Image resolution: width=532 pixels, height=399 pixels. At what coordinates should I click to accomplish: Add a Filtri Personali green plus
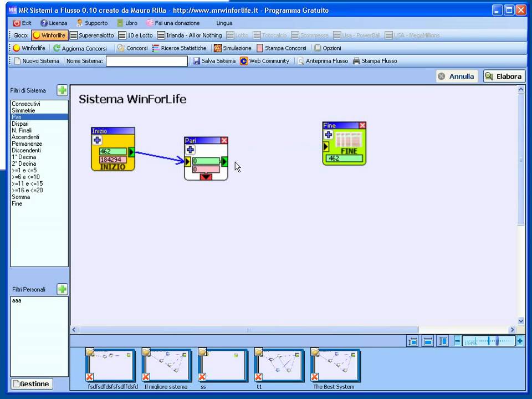63,289
